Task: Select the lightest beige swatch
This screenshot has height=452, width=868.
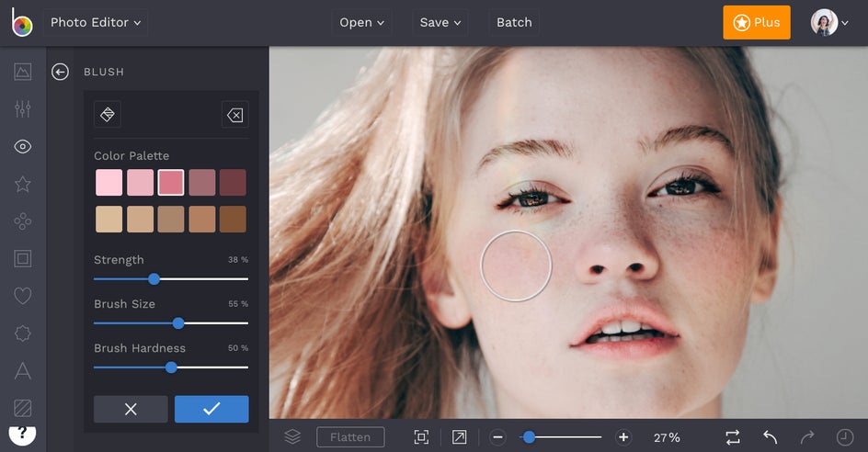Action: coord(109,219)
